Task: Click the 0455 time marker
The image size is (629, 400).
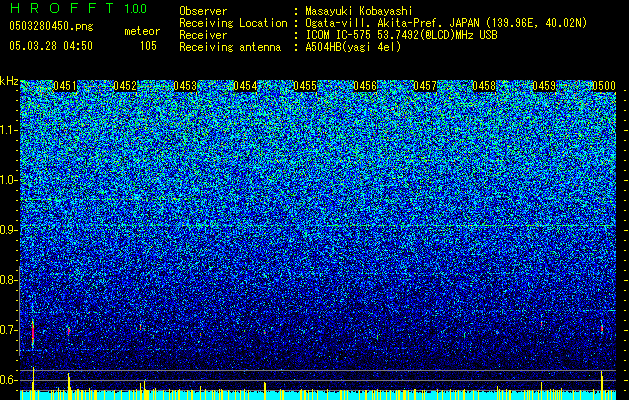Action: pos(305,86)
